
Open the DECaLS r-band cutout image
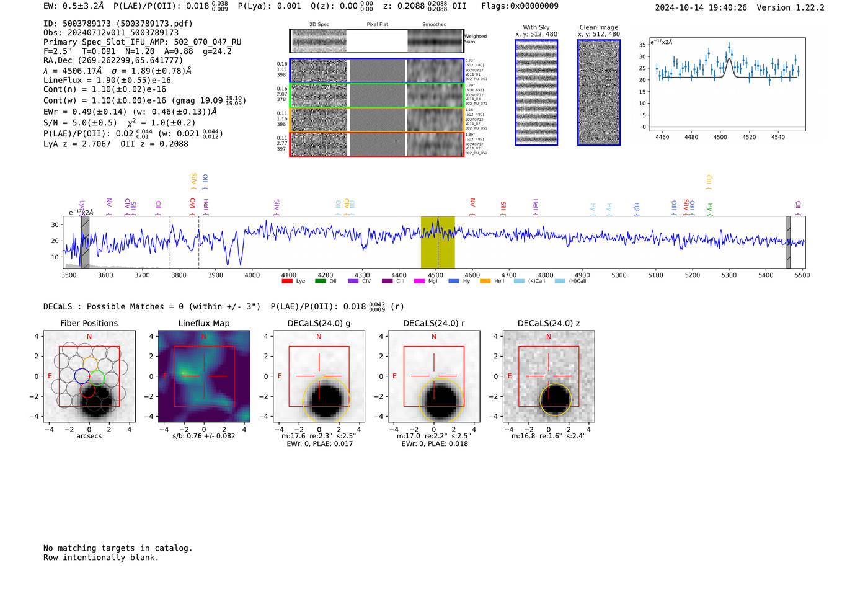pos(433,376)
